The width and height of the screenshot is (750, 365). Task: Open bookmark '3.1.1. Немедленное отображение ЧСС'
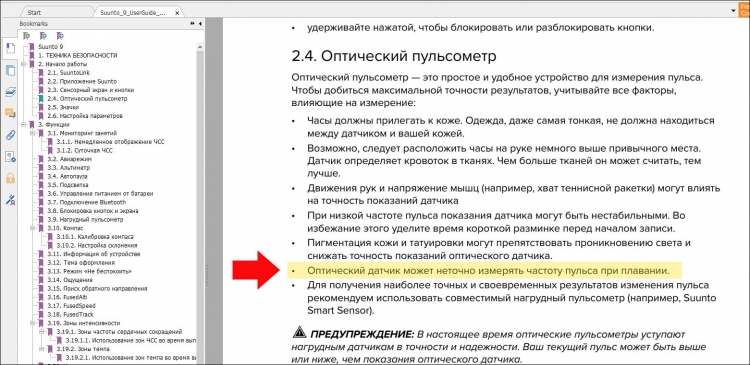coord(110,142)
